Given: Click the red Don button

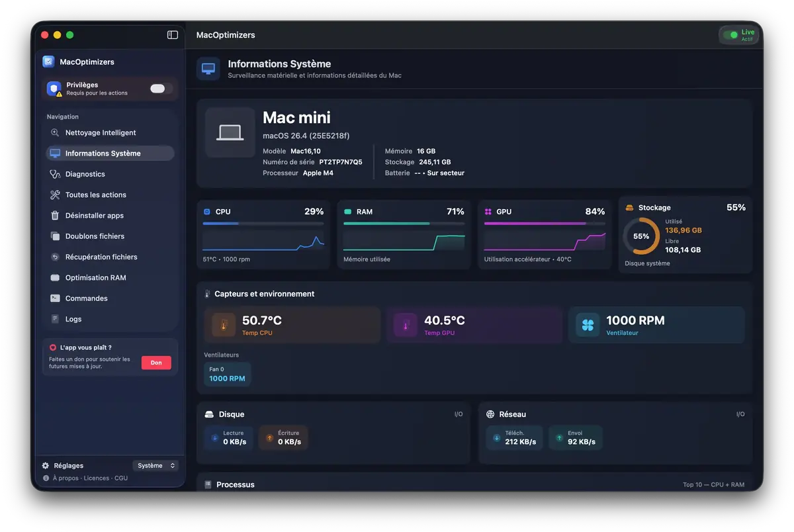Looking at the screenshot, I should click(x=156, y=363).
